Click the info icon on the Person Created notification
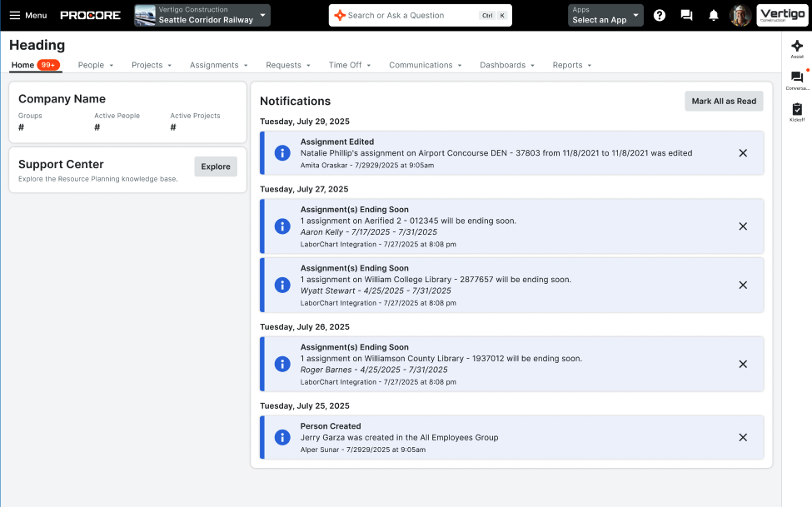 [x=282, y=437]
